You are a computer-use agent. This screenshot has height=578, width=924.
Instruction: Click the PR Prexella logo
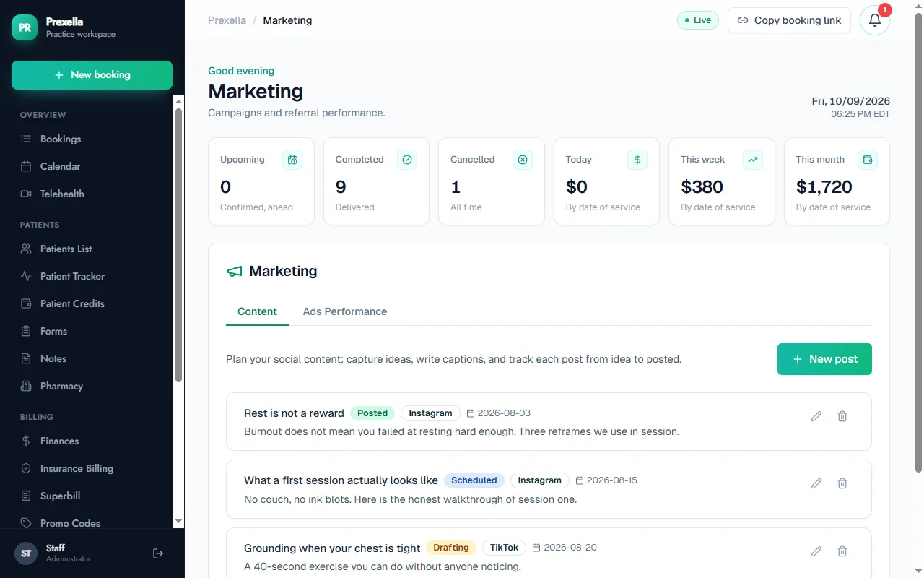pos(25,27)
